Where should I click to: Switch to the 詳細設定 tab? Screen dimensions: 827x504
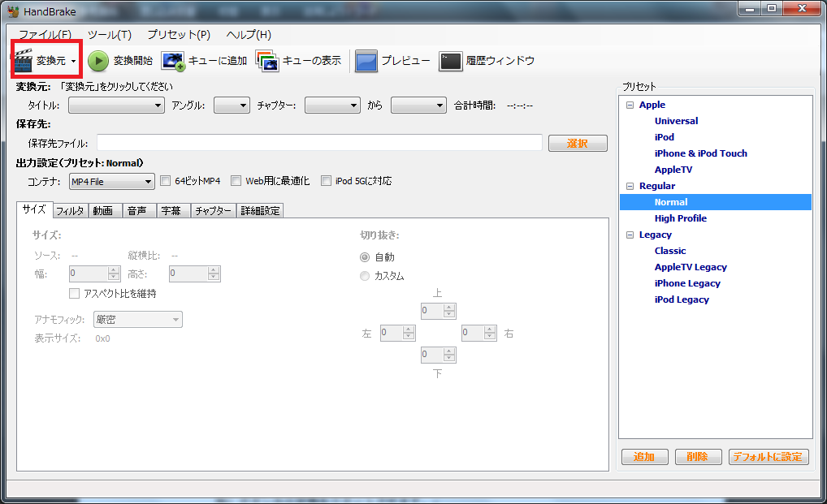260,211
